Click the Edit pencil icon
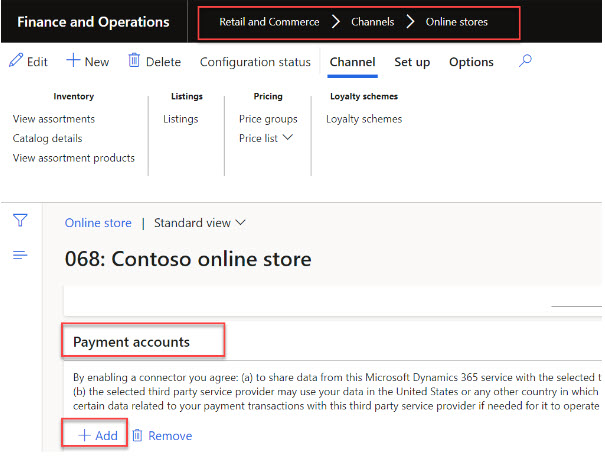 (x=16, y=61)
